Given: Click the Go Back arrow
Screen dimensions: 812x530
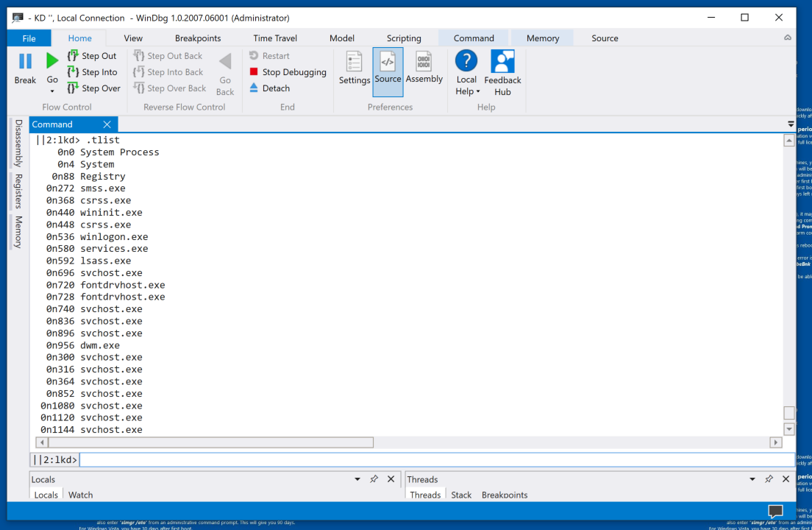Looking at the screenshot, I should [x=225, y=62].
